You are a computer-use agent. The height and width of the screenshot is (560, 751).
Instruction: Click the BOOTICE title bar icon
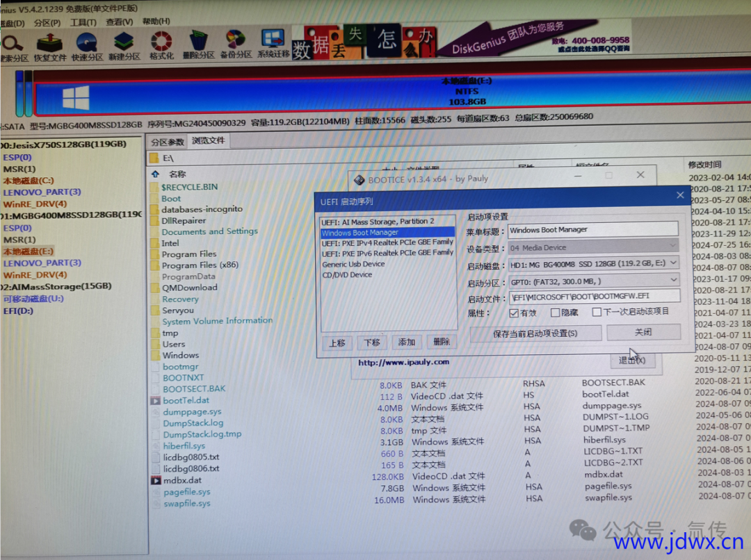click(x=360, y=179)
